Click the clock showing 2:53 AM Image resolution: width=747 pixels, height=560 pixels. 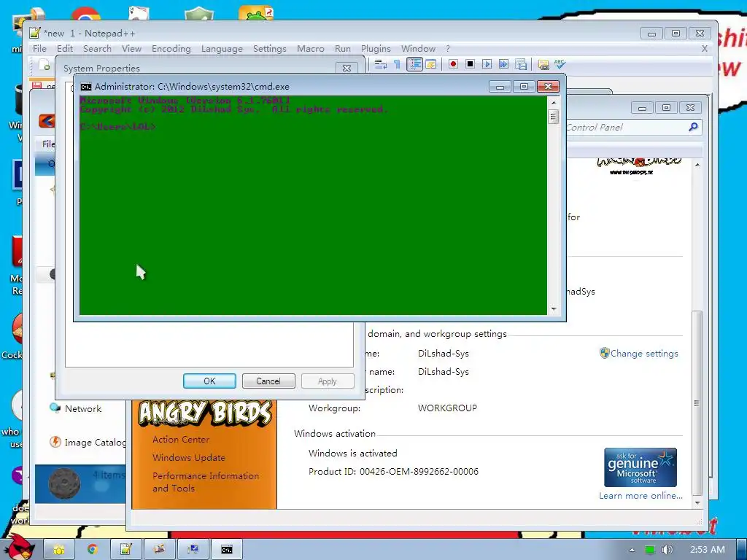[708, 550]
